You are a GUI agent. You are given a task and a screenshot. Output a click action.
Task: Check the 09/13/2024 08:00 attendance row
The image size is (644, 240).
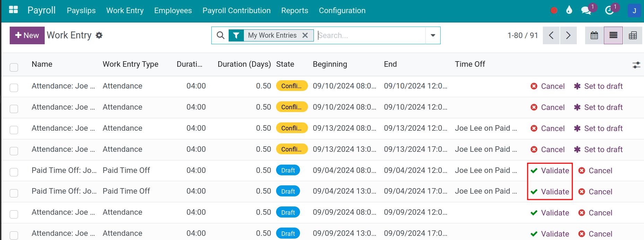pos(14,130)
